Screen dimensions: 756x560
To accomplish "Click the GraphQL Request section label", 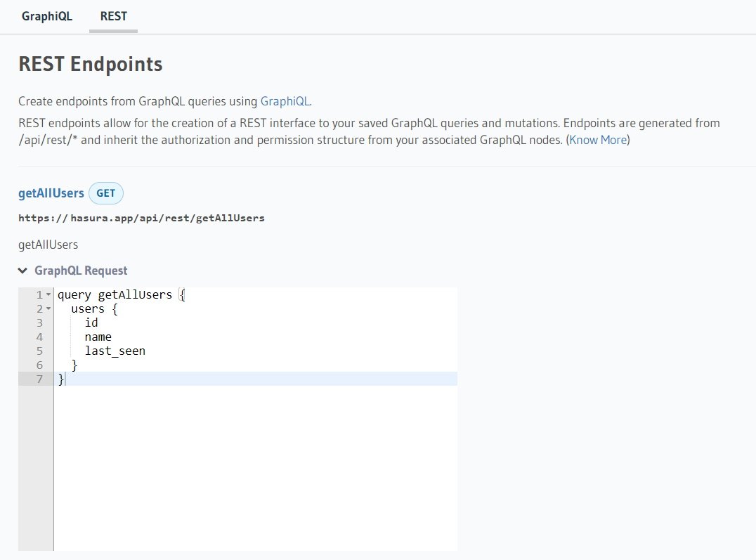I will coord(81,271).
